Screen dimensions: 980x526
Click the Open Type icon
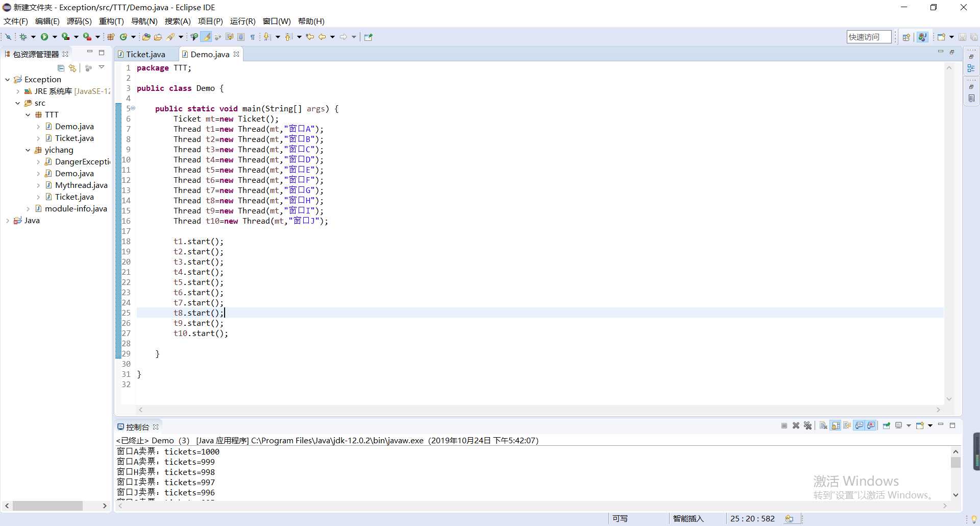(146, 37)
